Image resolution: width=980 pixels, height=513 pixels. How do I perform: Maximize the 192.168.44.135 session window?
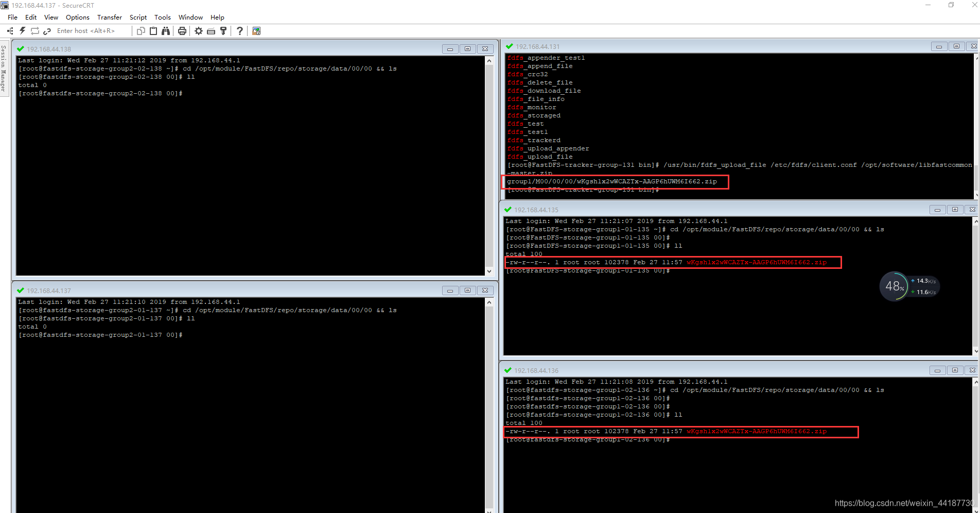955,210
